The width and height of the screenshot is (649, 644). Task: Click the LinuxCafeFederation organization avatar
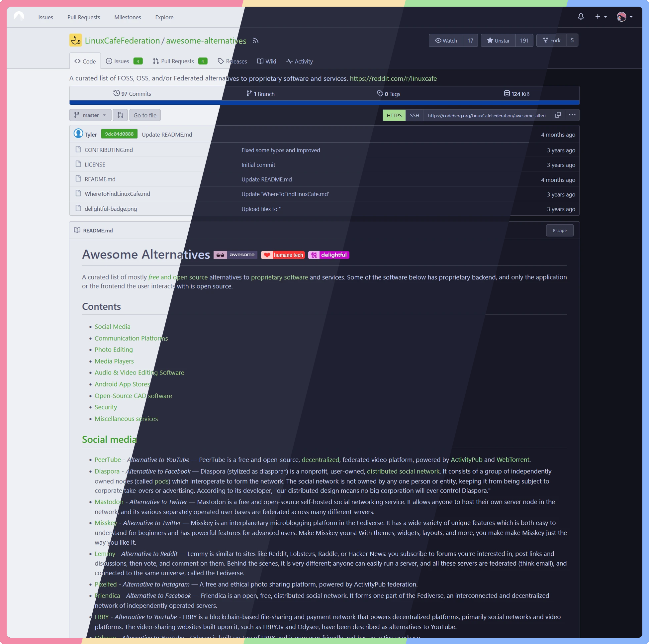pyautogui.click(x=76, y=40)
